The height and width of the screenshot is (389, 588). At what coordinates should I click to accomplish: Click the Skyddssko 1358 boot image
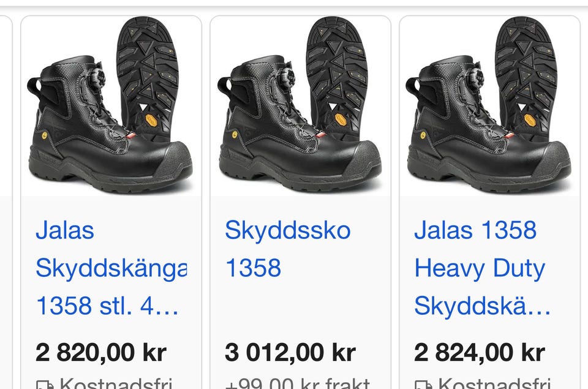tap(300, 106)
